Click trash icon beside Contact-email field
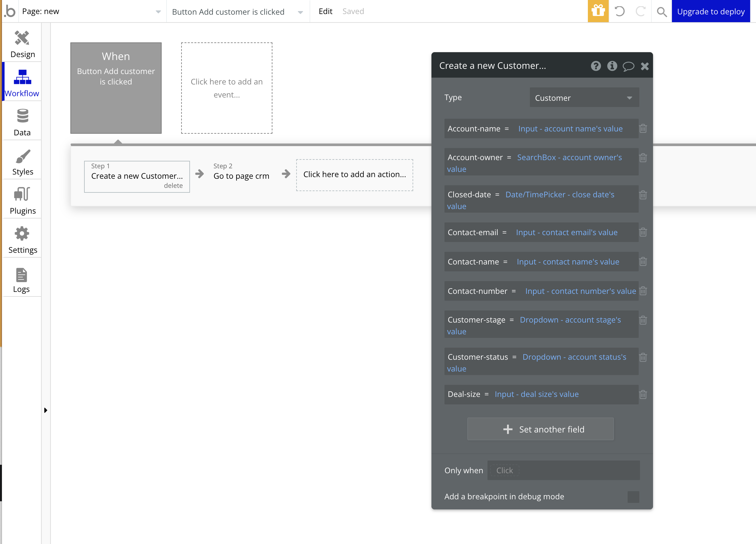The height and width of the screenshot is (544, 756). point(643,232)
